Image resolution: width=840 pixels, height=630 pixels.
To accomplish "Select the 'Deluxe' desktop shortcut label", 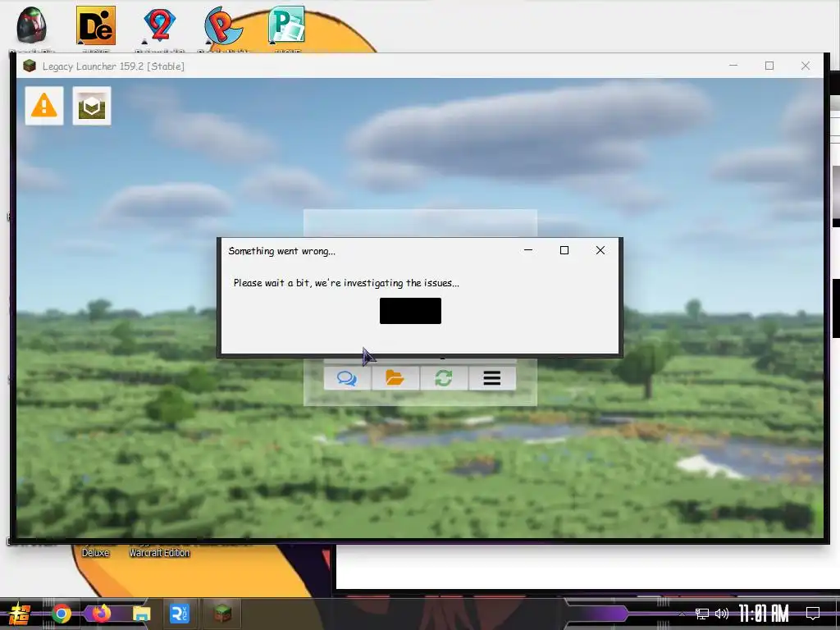I will tap(95, 553).
